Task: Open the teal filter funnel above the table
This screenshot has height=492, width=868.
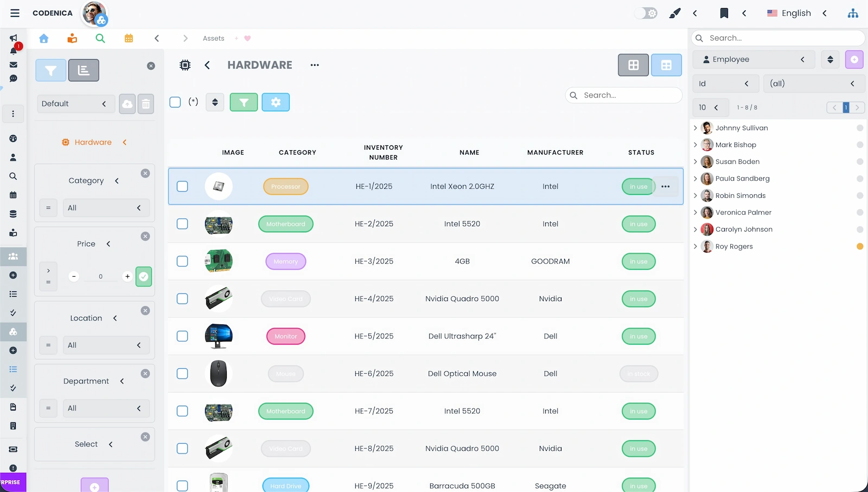Action: (x=244, y=102)
